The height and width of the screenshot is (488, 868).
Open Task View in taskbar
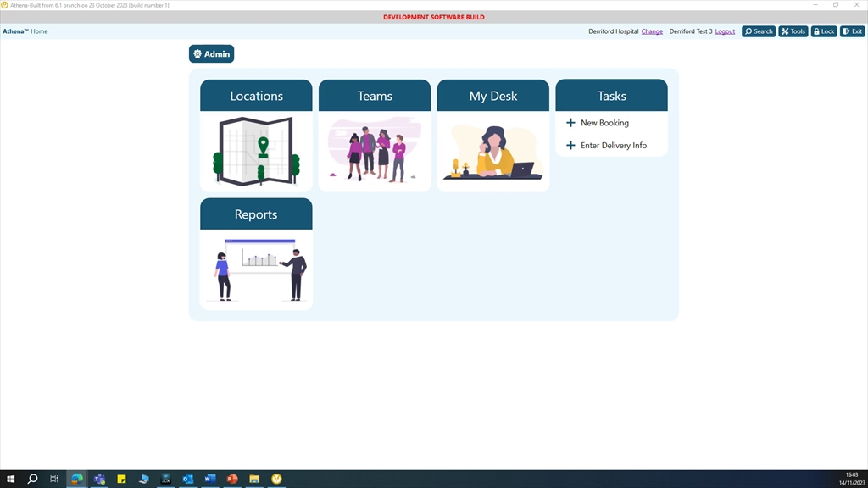pos(54,479)
